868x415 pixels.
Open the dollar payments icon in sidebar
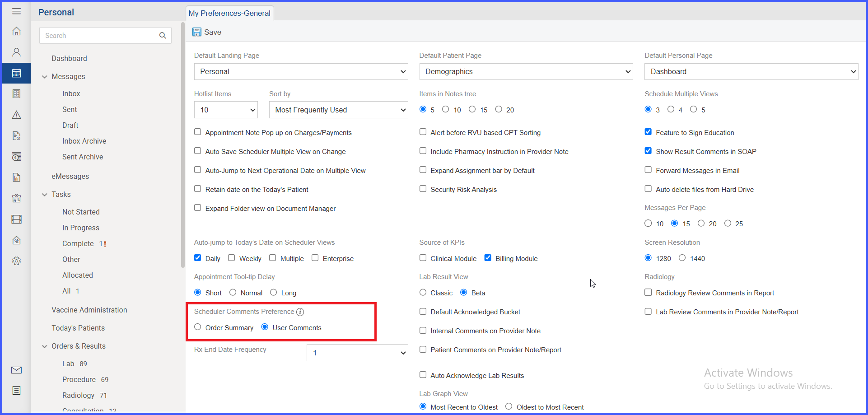16,157
